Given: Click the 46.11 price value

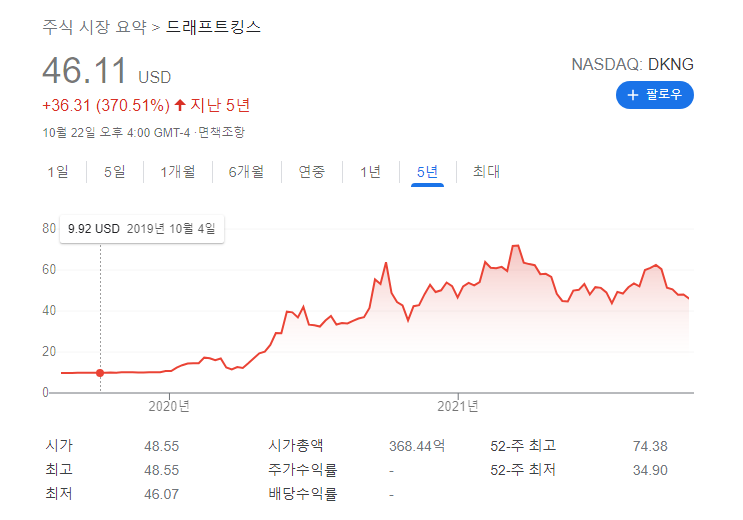Looking at the screenshot, I should point(85,71).
